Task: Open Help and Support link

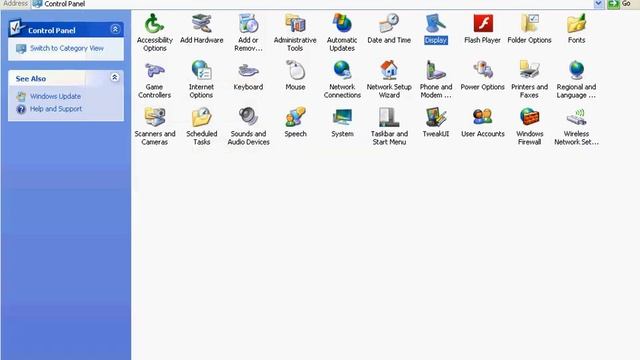Action: pos(56,109)
